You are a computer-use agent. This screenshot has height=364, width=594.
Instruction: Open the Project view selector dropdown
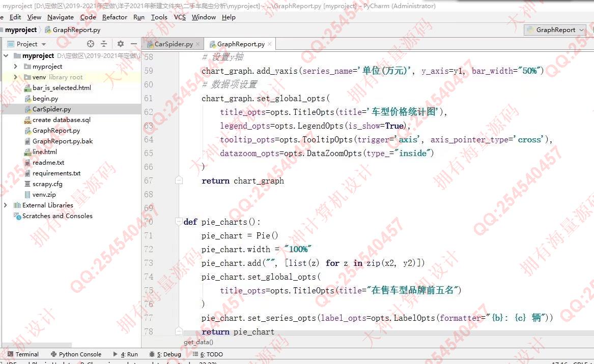pos(27,44)
